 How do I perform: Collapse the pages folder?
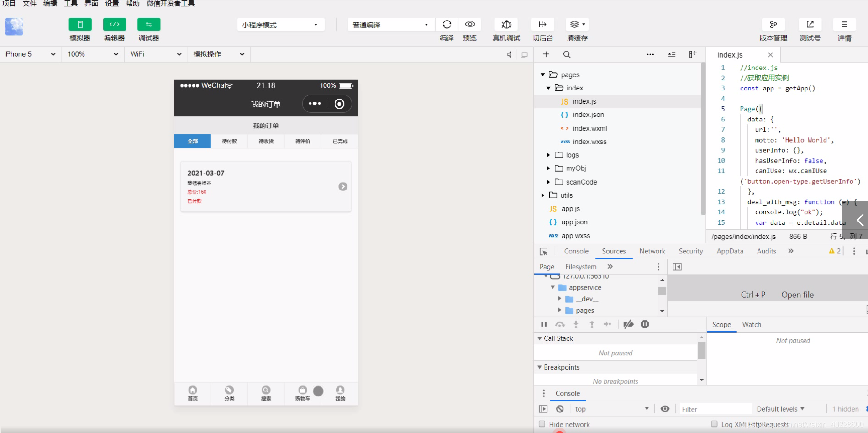[543, 75]
